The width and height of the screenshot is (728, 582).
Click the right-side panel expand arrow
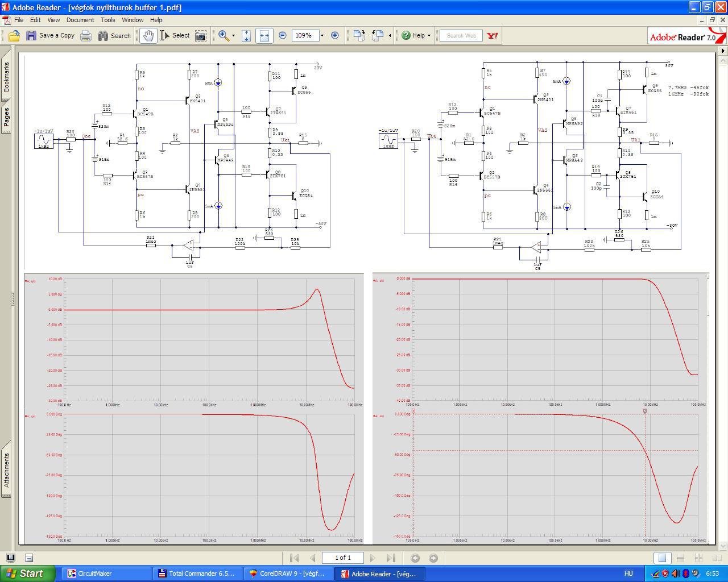723,51
